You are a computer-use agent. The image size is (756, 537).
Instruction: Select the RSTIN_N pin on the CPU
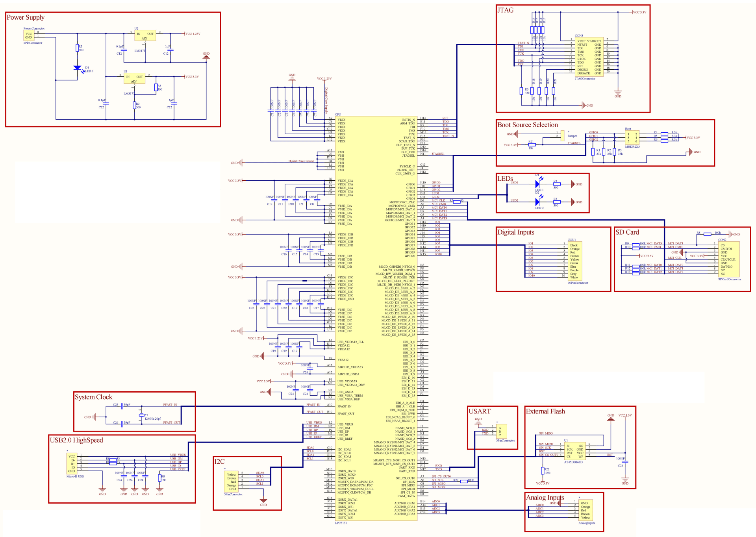pos(408,120)
